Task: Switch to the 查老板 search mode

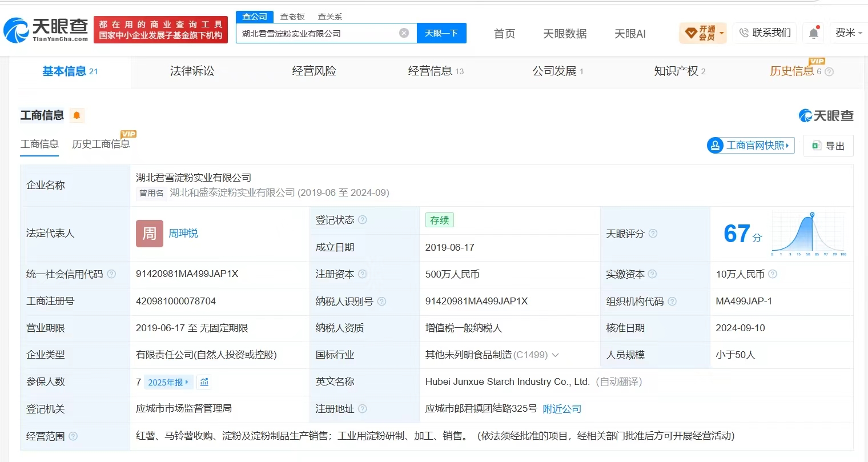Action: point(292,17)
